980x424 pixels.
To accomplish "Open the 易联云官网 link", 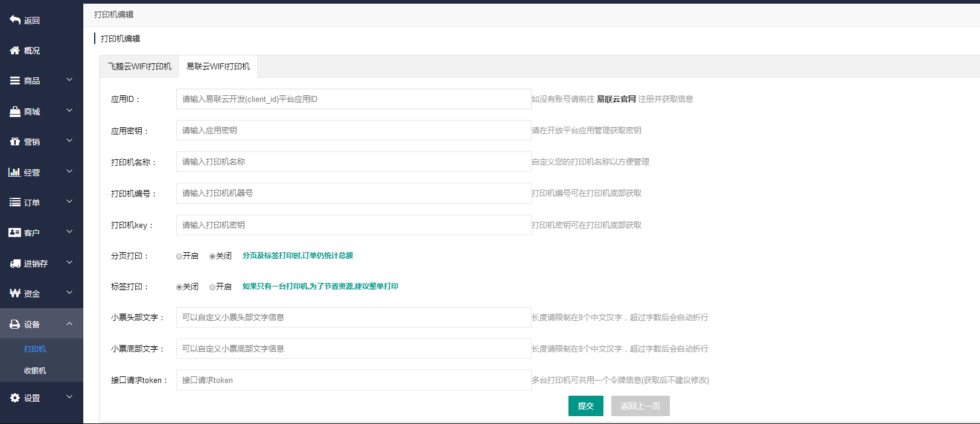I will [x=616, y=99].
